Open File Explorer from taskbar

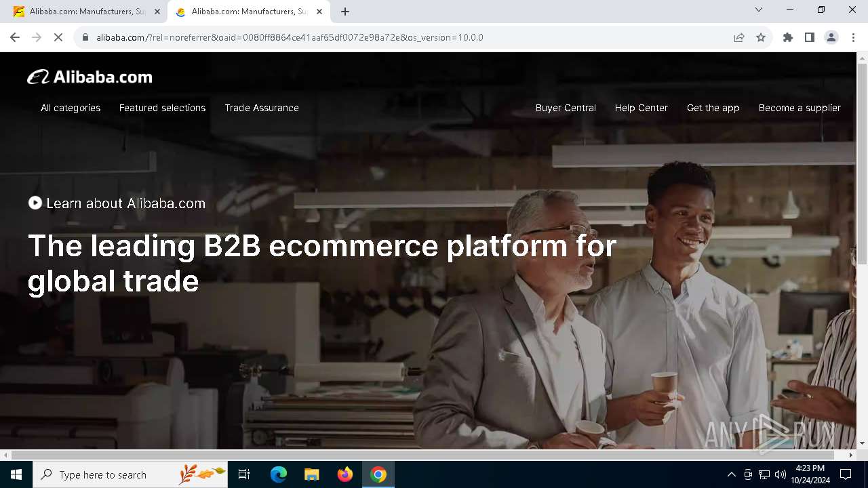[x=311, y=474]
